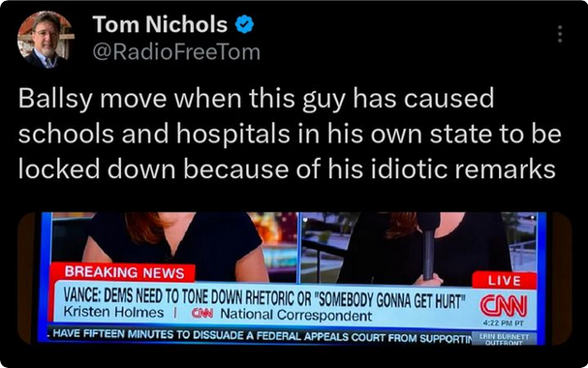This screenshot has width=588, height=368.
Task: Click the Erin Burnett Outfront show label
Action: [504, 339]
